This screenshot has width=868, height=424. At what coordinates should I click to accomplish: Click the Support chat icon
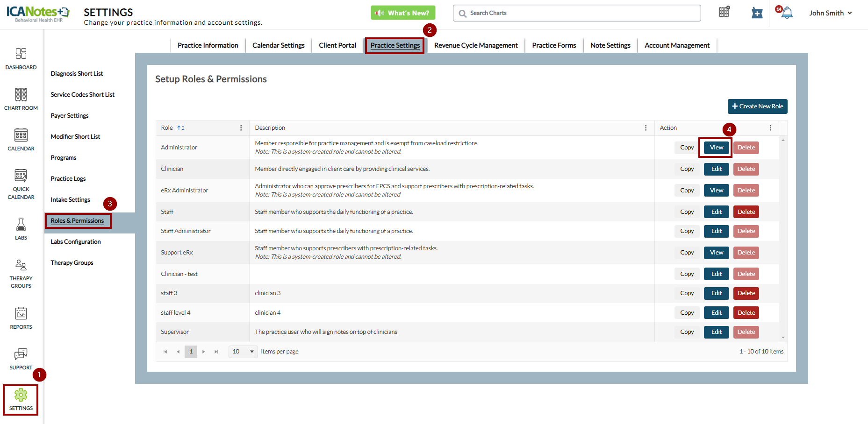pos(21,354)
